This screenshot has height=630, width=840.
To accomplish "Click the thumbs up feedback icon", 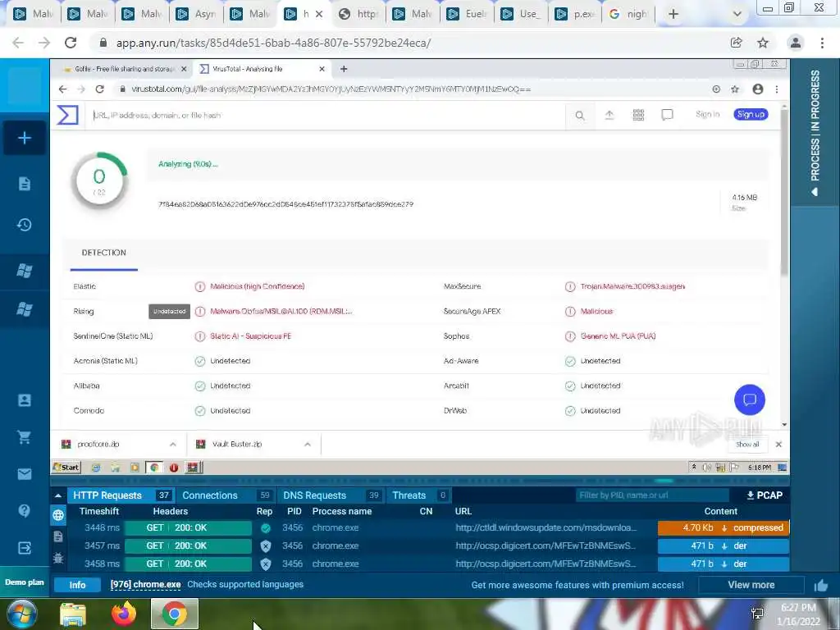I will (820, 586).
